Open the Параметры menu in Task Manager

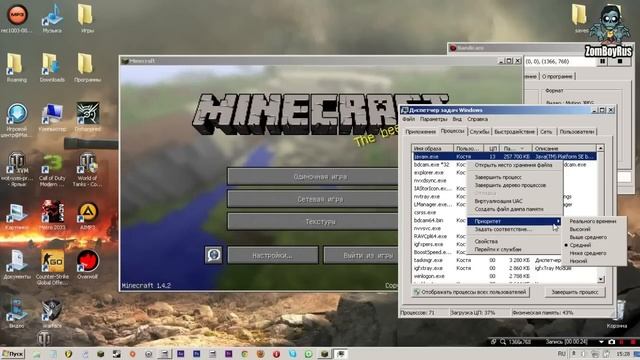pyautogui.click(x=433, y=119)
